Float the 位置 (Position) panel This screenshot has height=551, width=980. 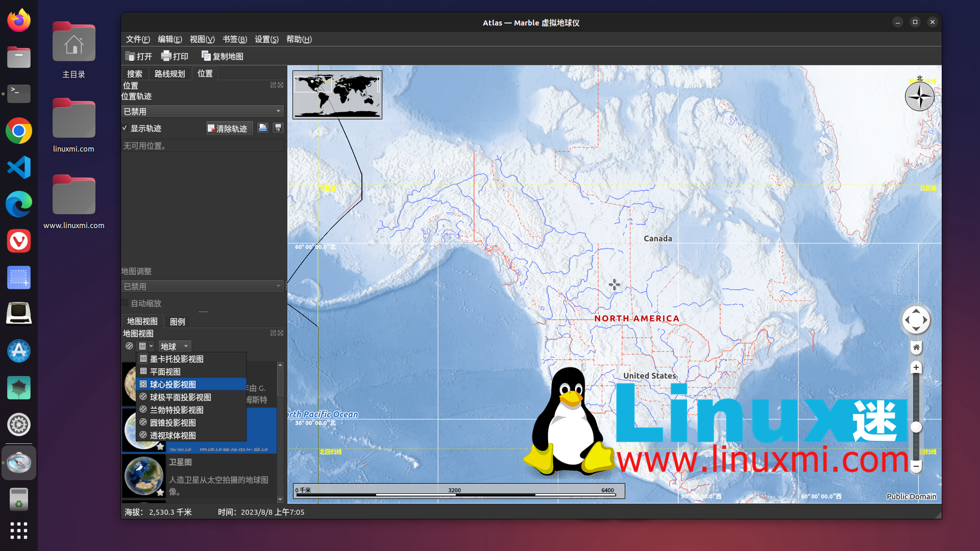click(273, 85)
